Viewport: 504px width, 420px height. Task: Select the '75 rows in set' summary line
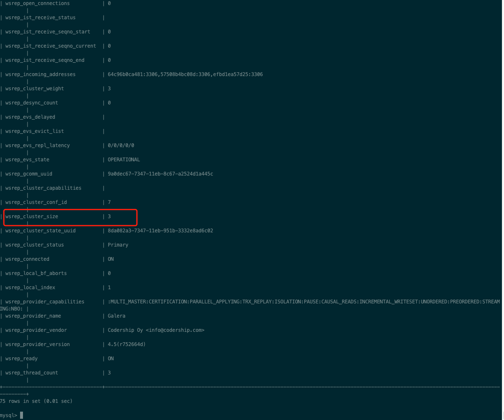[36, 401]
